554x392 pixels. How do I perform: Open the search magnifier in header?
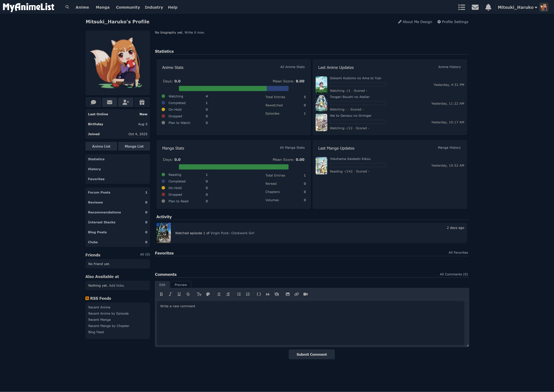(x=67, y=7)
